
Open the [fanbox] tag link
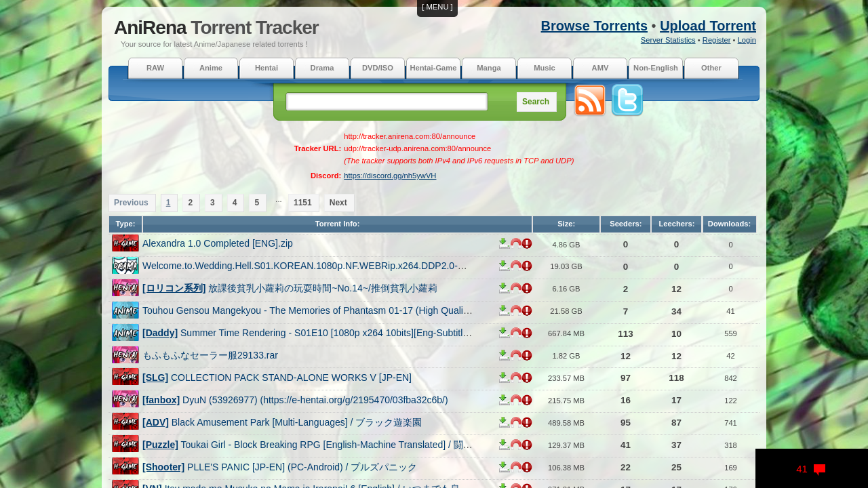(x=161, y=400)
